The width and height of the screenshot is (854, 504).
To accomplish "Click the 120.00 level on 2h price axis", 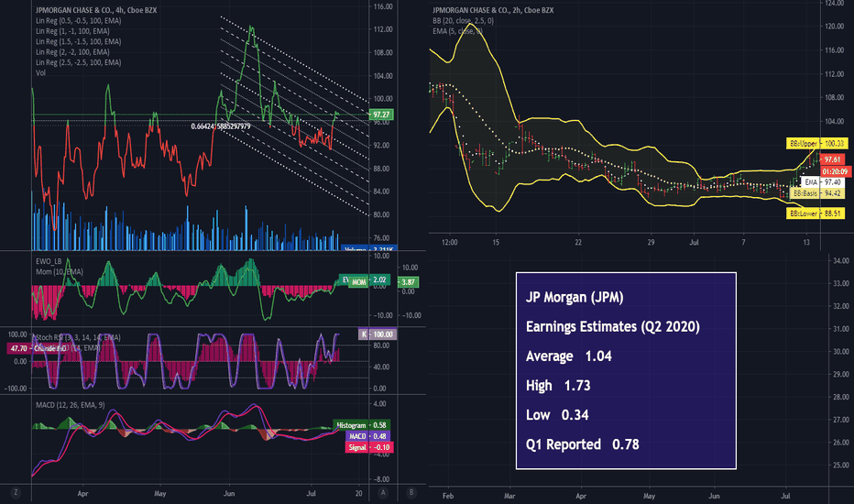I will 834,27.
